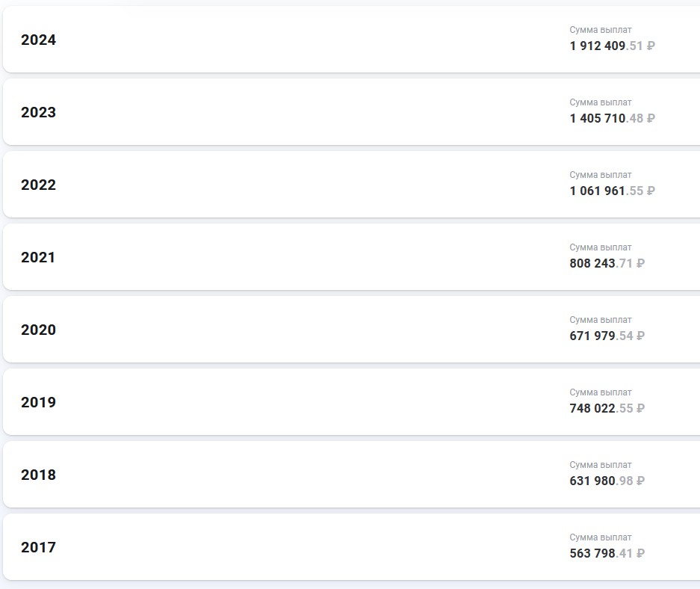The height and width of the screenshot is (589, 700).
Task: Open the 2021 year row
Action: click(351, 257)
